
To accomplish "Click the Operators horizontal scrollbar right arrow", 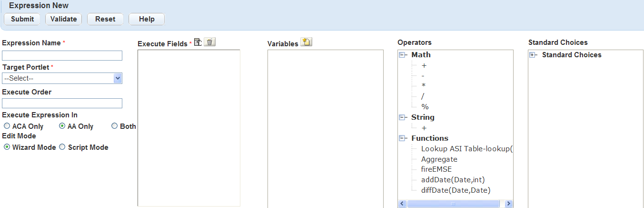I will (x=508, y=204).
